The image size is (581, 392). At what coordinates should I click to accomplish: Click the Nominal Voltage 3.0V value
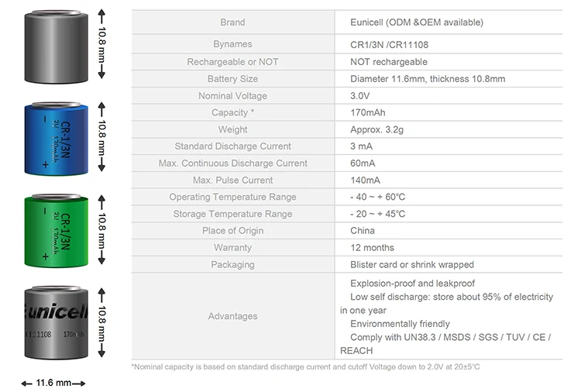[x=359, y=96]
